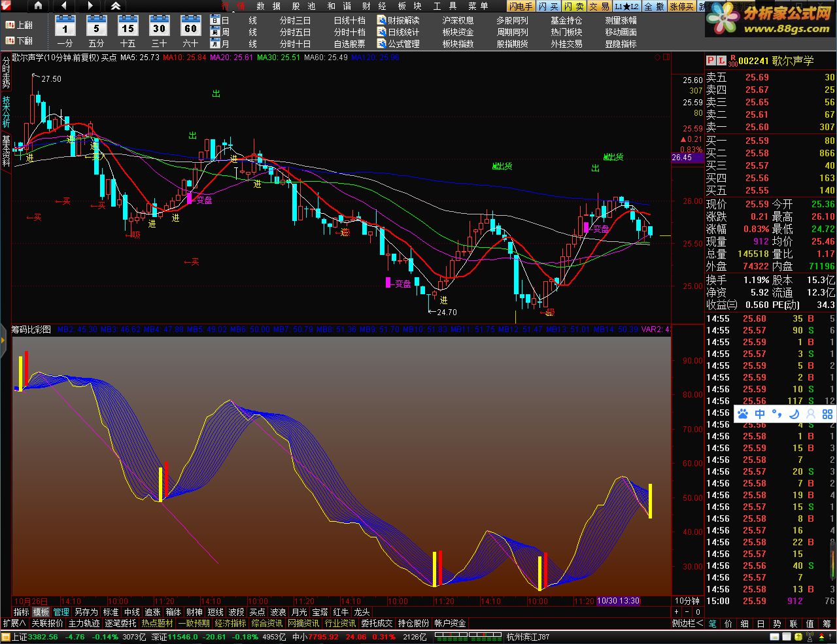Click the 涨停买 limit-up buy button
This screenshot has width=837, height=644.
tap(681, 6)
